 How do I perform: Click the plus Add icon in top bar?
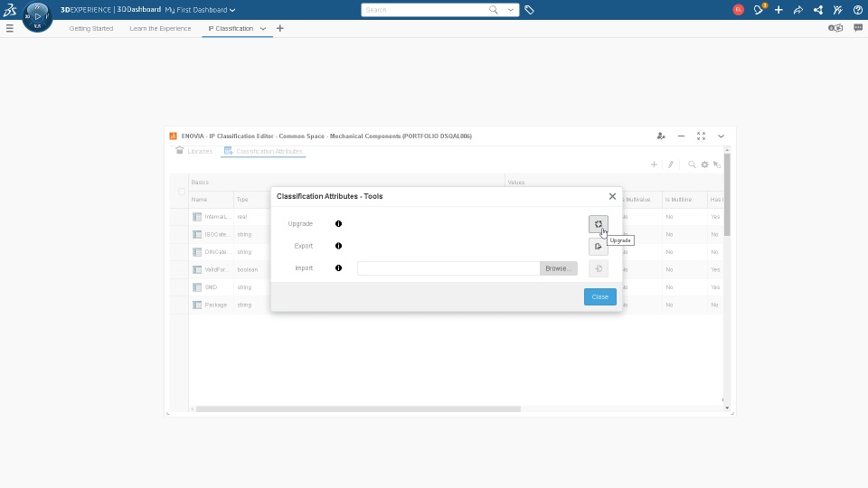click(x=778, y=9)
